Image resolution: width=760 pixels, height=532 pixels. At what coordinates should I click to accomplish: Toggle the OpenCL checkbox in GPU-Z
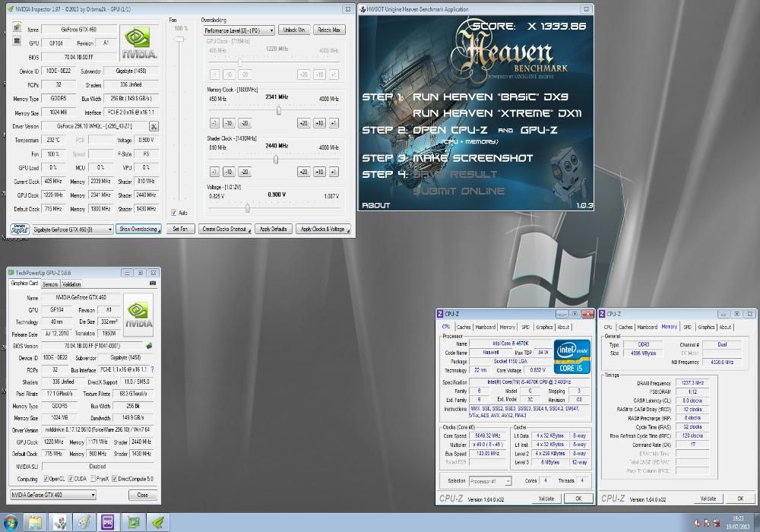(x=46, y=479)
